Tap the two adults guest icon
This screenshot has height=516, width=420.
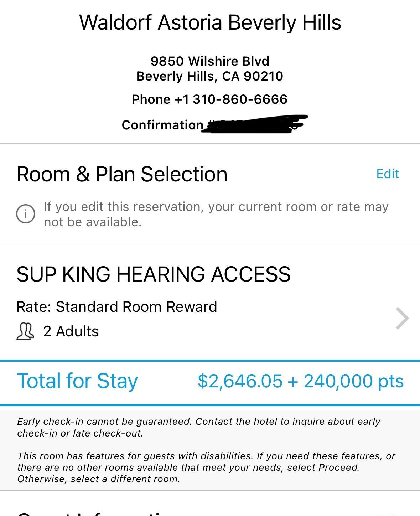click(25, 331)
